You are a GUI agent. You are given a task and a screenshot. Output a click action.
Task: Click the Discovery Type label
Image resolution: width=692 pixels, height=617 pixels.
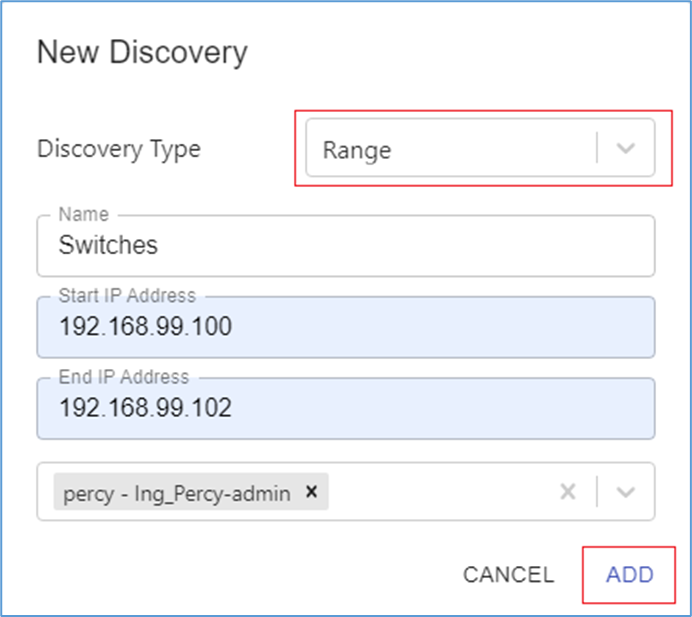(x=118, y=149)
